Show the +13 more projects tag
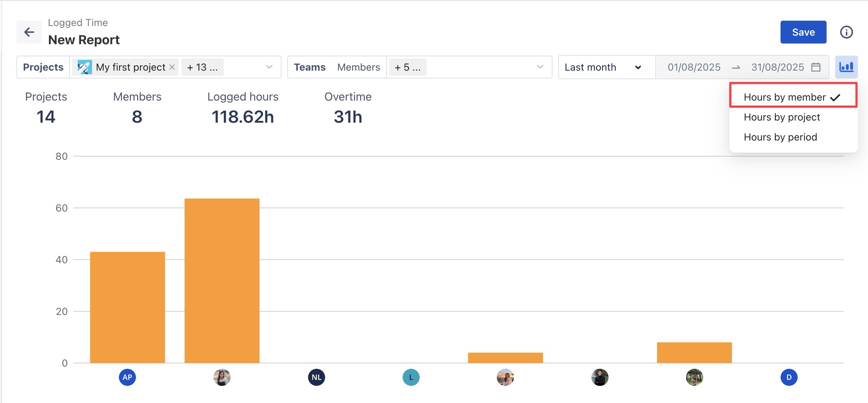This screenshot has height=403, width=868. [x=202, y=67]
